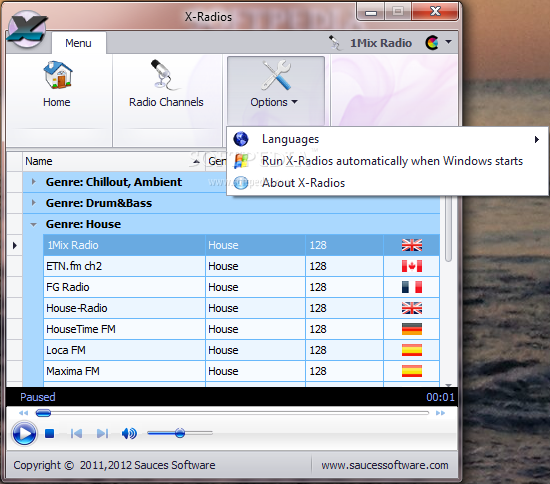The height and width of the screenshot is (484, 550).
Task: Click the About X-Radios info icon
Action: 241,183
